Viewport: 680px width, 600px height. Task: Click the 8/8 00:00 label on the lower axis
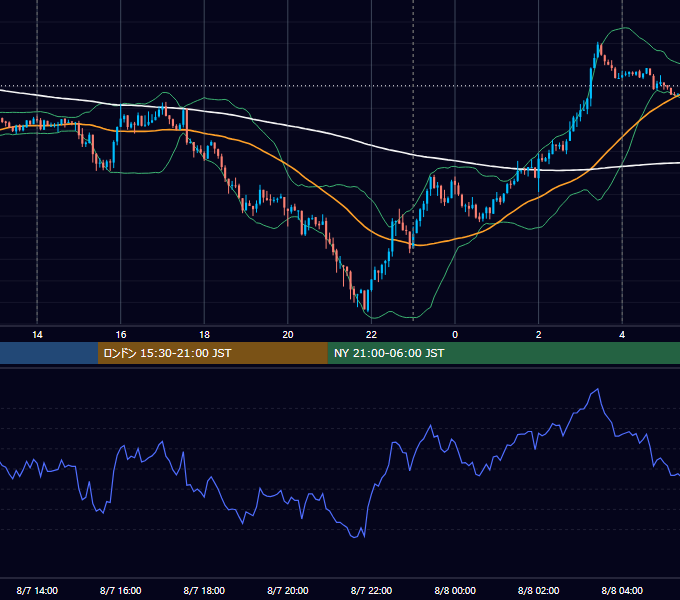[x=455, y=590]
